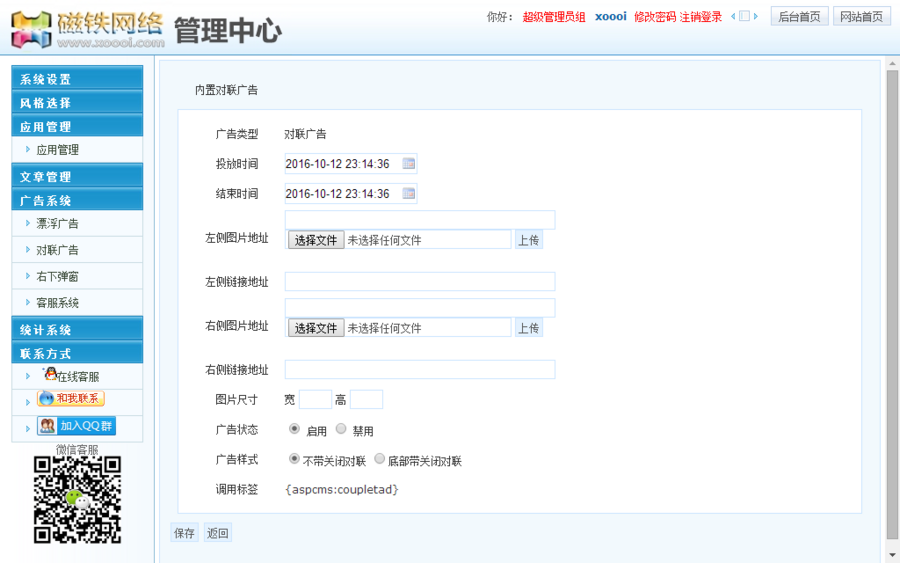Click the 内置对联广告 heading text
The width and height of the screenshot is (900, 563).
226,90
